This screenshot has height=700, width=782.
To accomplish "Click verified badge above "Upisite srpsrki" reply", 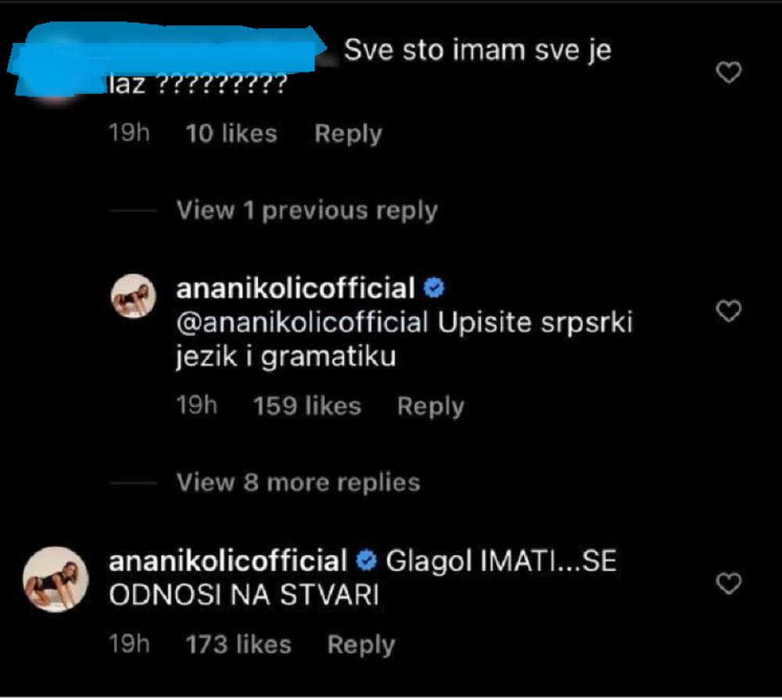I will (433, 289).
